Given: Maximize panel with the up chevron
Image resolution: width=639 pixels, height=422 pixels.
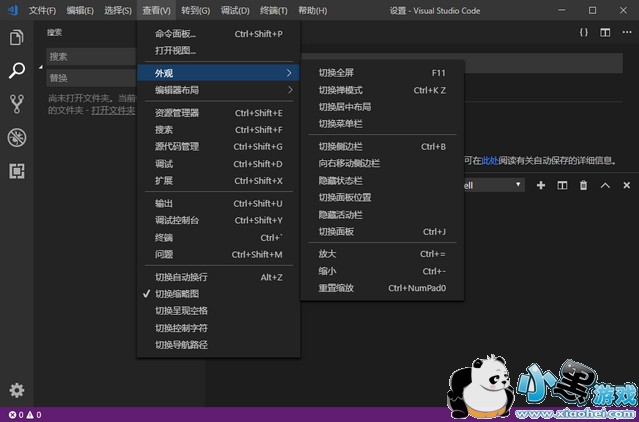Looking at the screenshot, I should pos(605,185).
